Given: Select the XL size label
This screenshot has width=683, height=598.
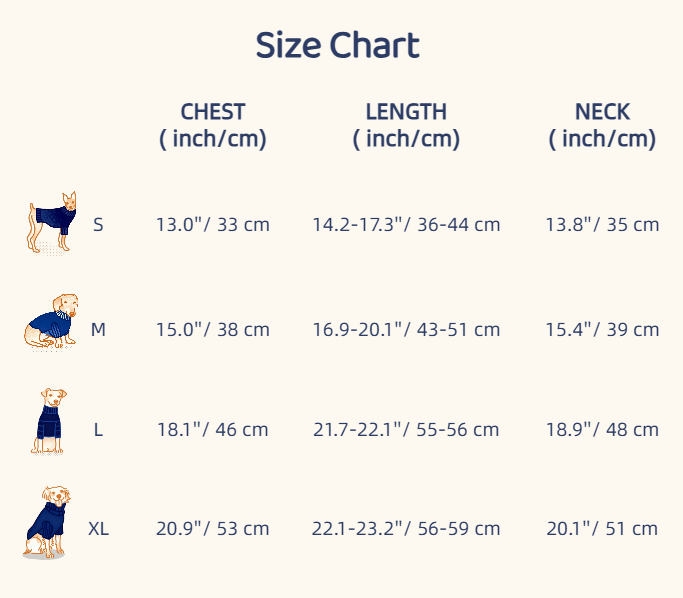Looking at the screenshot, I should (98, 529).
